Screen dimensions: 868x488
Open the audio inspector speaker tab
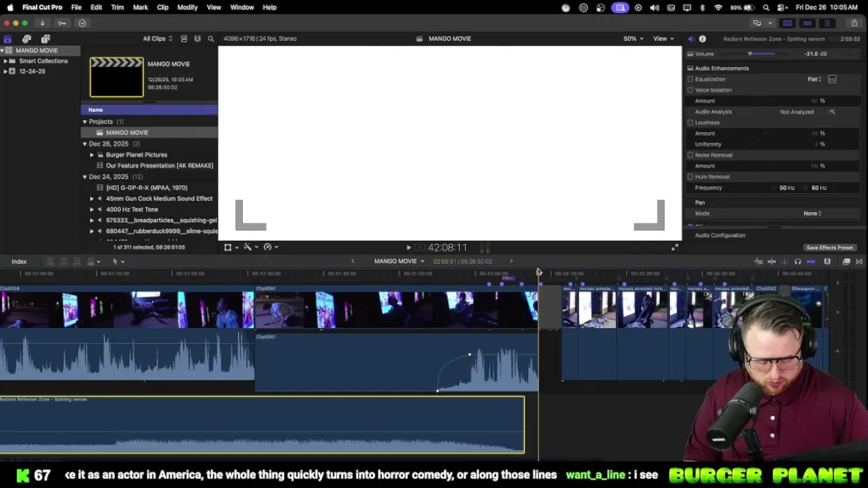pos(690,39)
